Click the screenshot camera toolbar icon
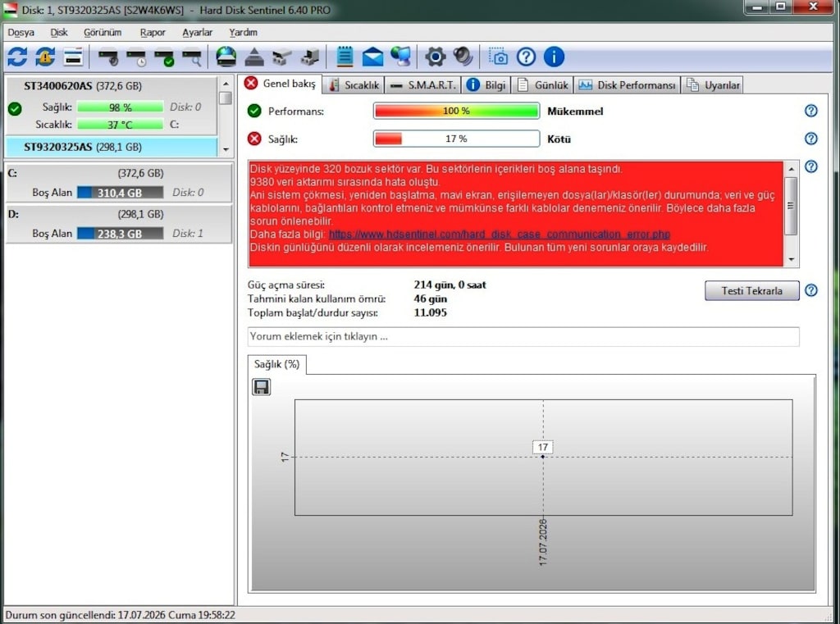The width and height of the screenshot is (840, 624). [498, 57]
